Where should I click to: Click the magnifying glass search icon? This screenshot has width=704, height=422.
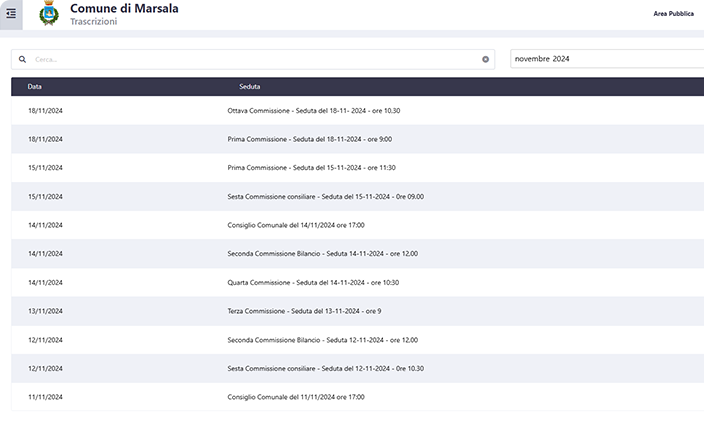(22, 59)
